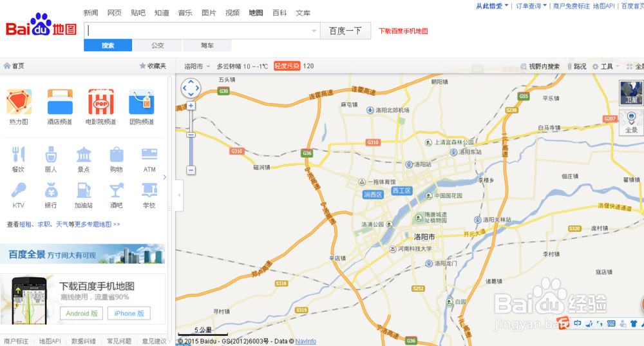Click 下载百度手机地图 red link
644x346 pixels.
pos(403,31)
